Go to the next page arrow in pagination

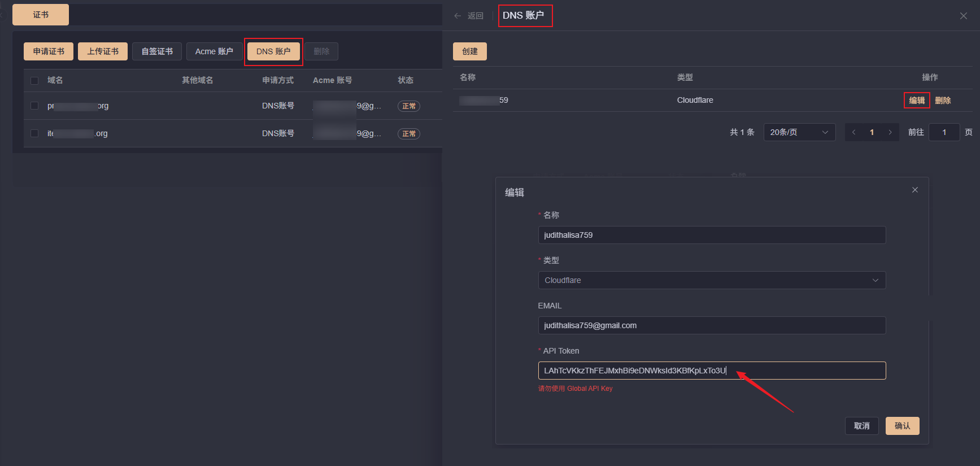890,132
